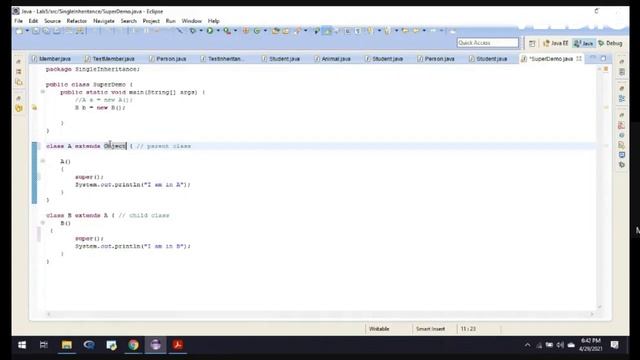
Task: Select the TestMember.java editor tab
Action: [x=110, y=59]
